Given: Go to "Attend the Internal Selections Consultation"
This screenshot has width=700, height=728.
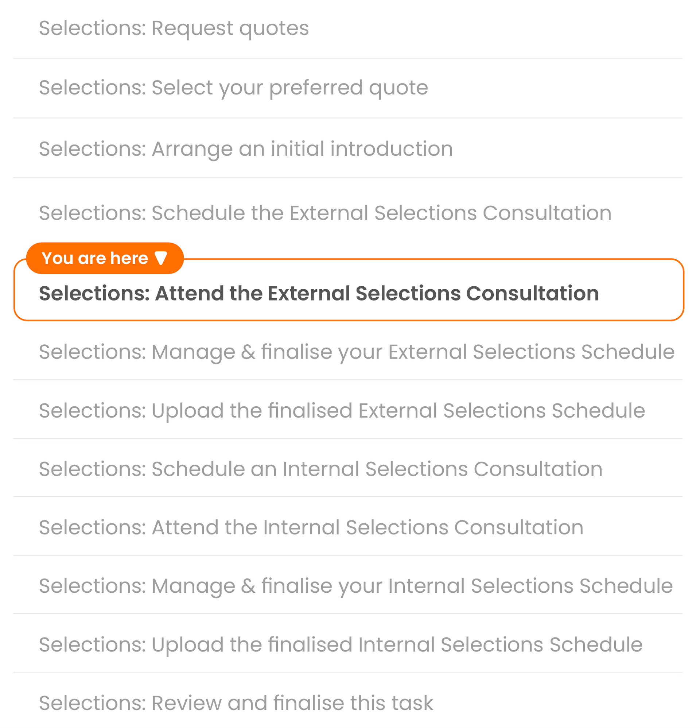Looking at the screenshot, I should click(x=311, y=527).
